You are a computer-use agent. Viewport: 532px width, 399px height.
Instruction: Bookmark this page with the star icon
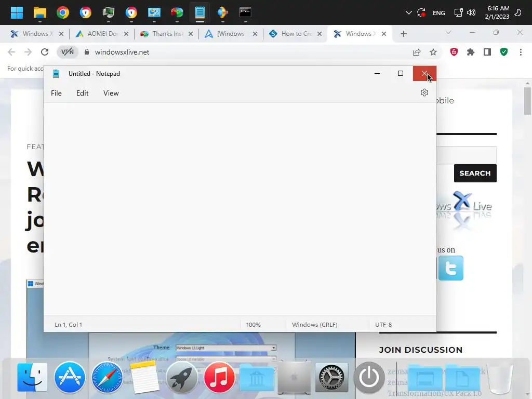click(433, 52)
